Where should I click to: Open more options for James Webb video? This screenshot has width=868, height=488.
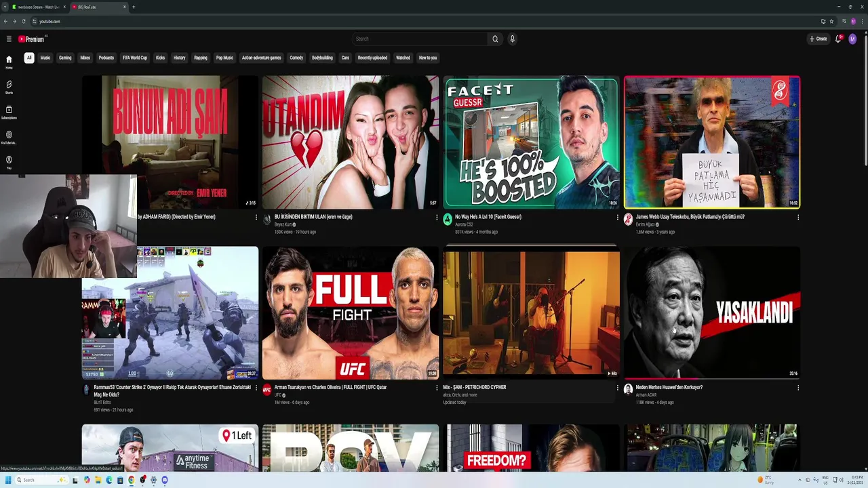[x=798, y=217]
